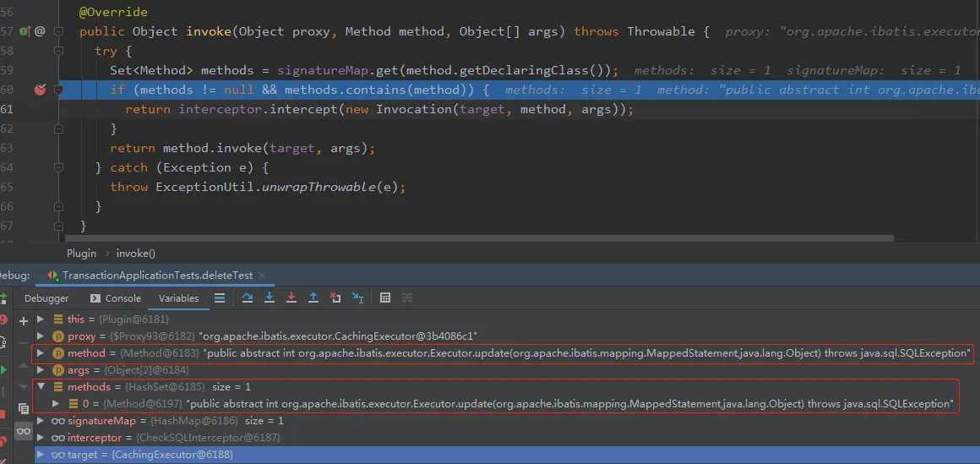Viewport: 980px width, 464px height.
Task: Click the copy/duplicate watch icon
Action: coord(24,408)
